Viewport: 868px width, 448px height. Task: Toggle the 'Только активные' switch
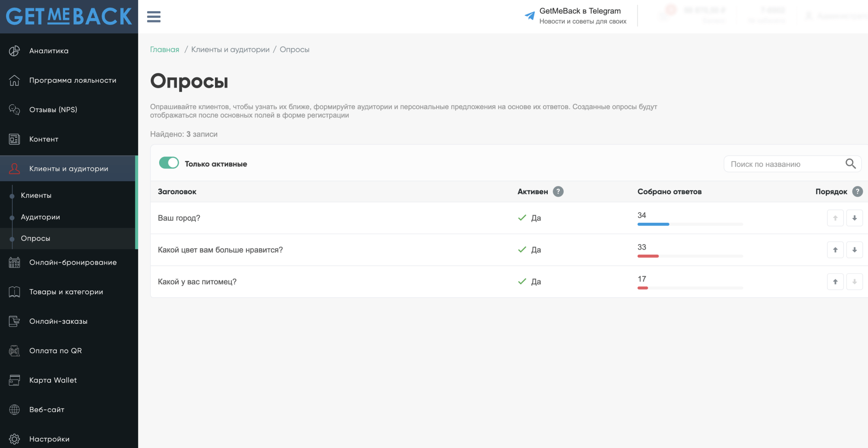coord(169,163)
